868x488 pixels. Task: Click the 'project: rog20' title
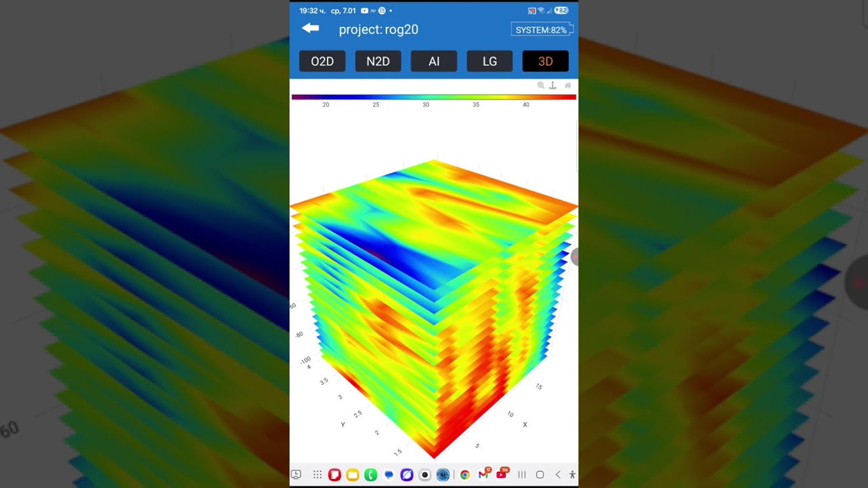click(x=378, y=29)
